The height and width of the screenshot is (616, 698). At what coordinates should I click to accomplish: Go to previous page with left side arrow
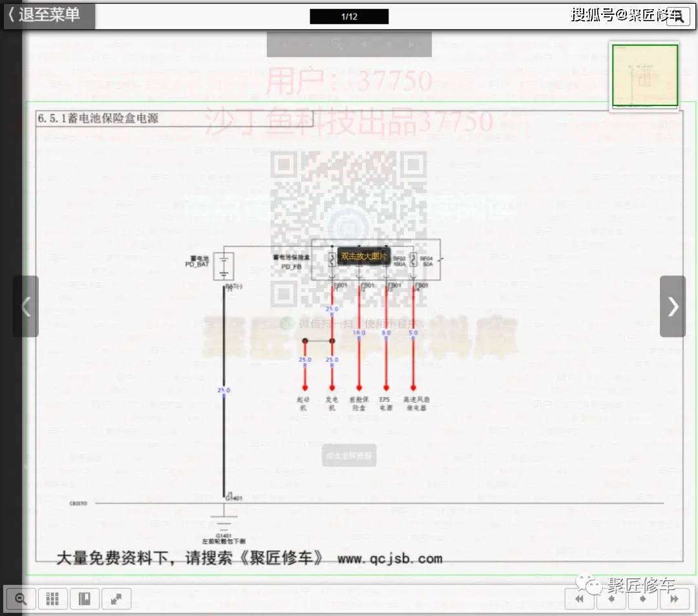click(x=26, y=306)
